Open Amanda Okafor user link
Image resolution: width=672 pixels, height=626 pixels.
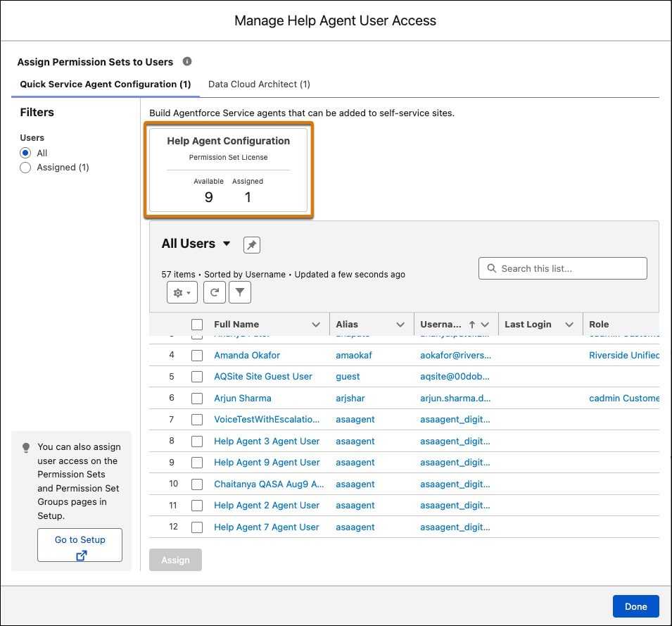point(247,355)
